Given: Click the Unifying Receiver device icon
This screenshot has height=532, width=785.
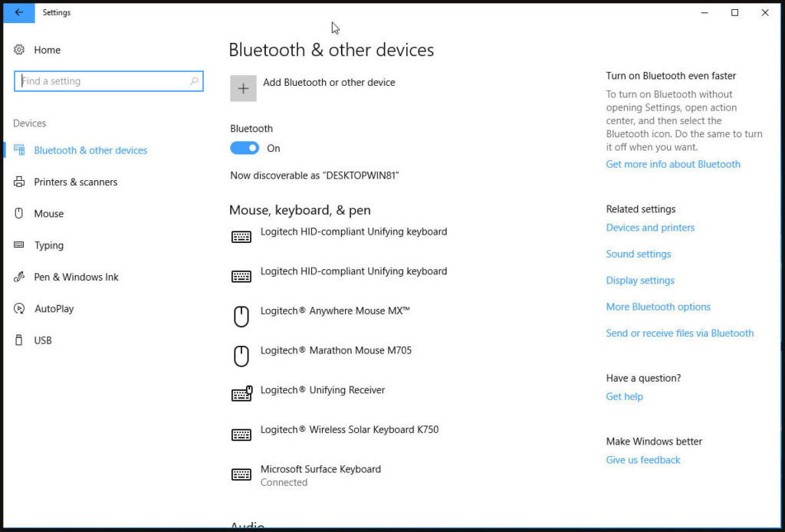Looking at the screenshot, I should 241,395.
